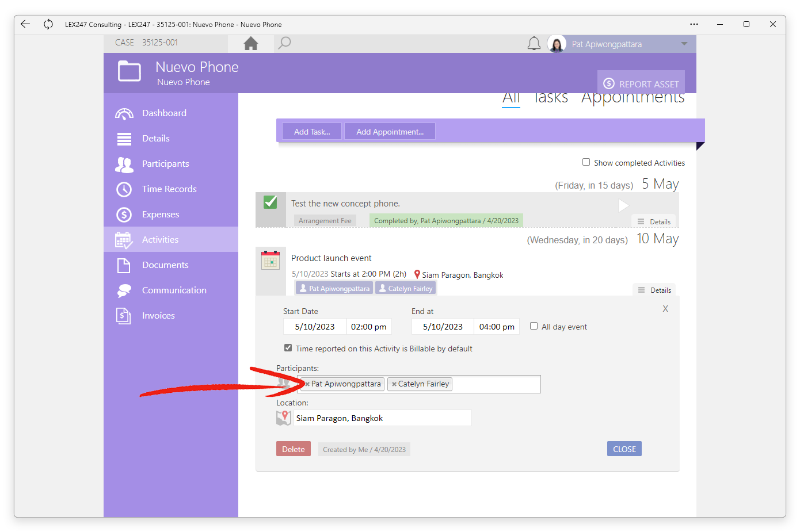Switch to the Tasks tab
Image resolution: width=800 pixels, height=532 pixels.
[x=551, y=98]
